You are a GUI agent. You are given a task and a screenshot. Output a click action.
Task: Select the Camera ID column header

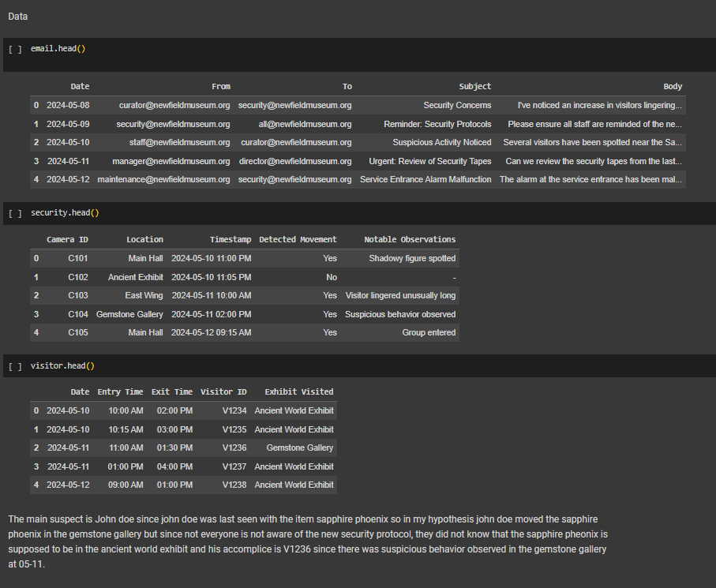coord(67,239)
